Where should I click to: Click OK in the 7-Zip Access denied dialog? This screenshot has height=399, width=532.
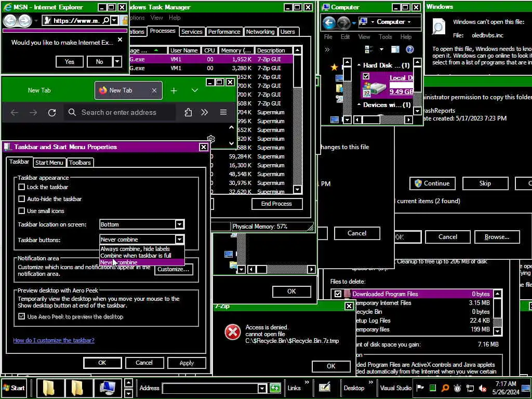coord(331,366)
